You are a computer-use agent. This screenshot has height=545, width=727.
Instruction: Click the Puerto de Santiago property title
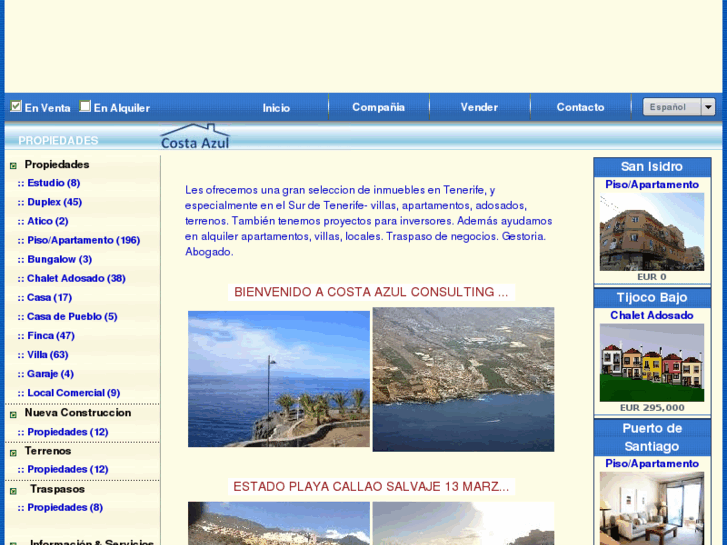point(652,437)
